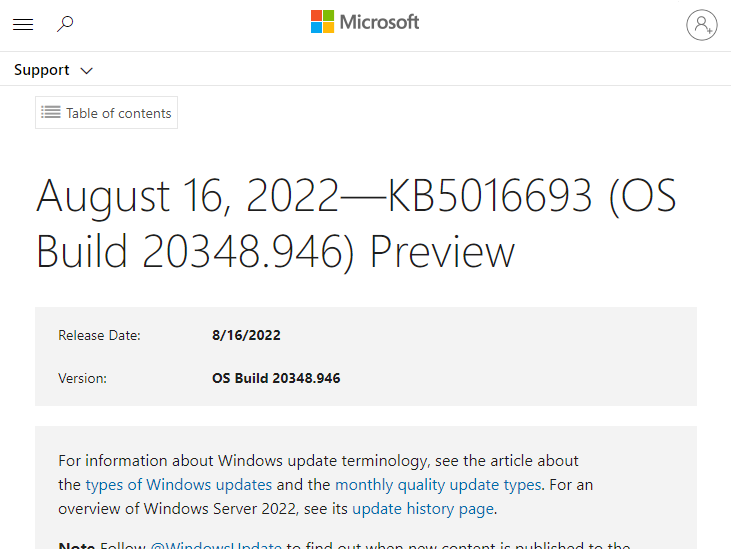
Task: Open the monthly quality update types link
Action: (x=438, y=485)
